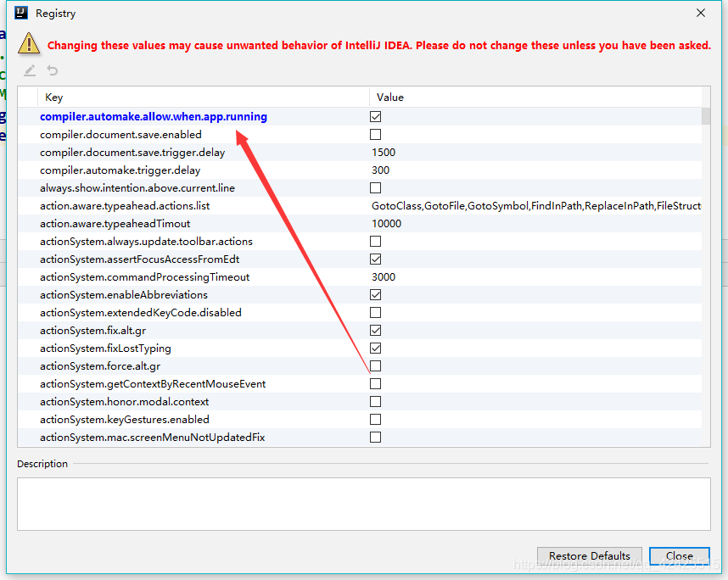The width and height of the screenshot is (728, 580).
Task: Disable actionSystem.enableAbbreviations checkbox
Action: tap(376, 294)
